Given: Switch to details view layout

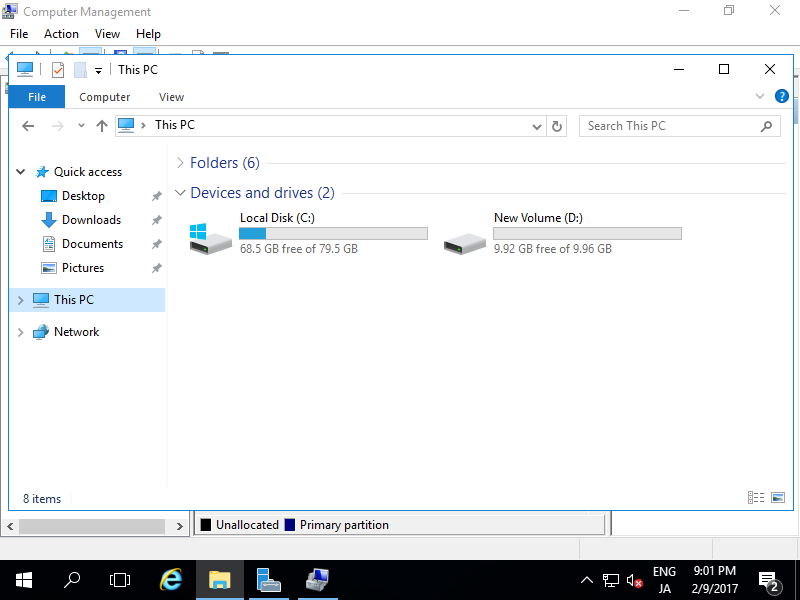Looking at the screenshot, I should (756, 497).
